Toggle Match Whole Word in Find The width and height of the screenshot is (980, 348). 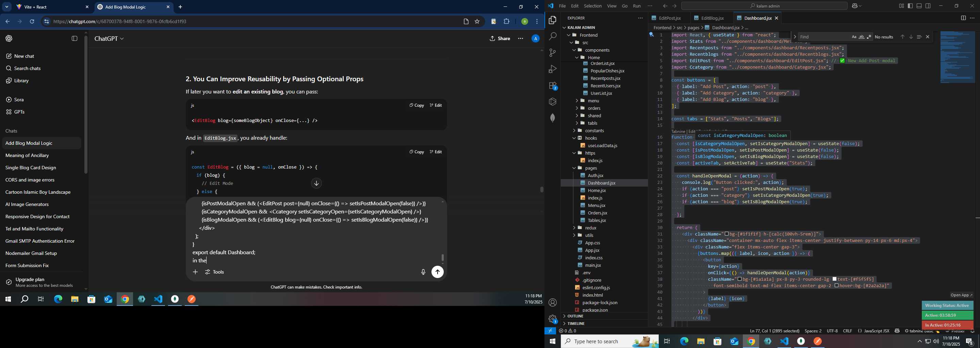862,37
